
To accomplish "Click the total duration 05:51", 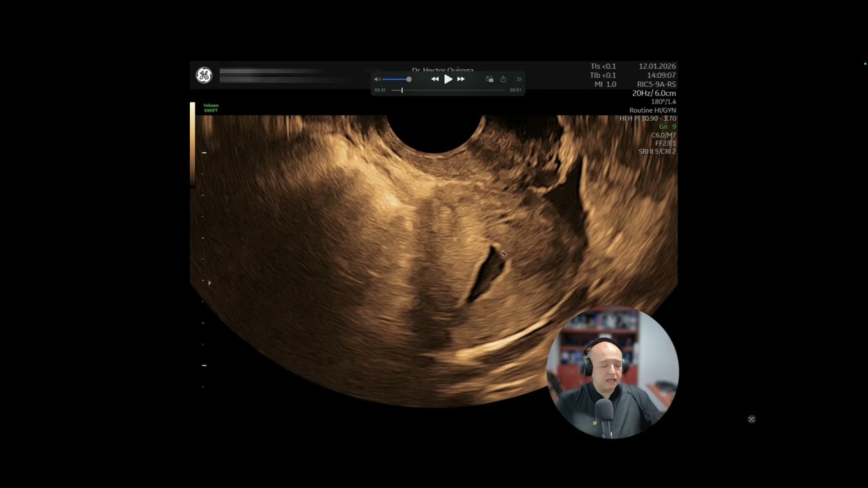I will 515,90.
